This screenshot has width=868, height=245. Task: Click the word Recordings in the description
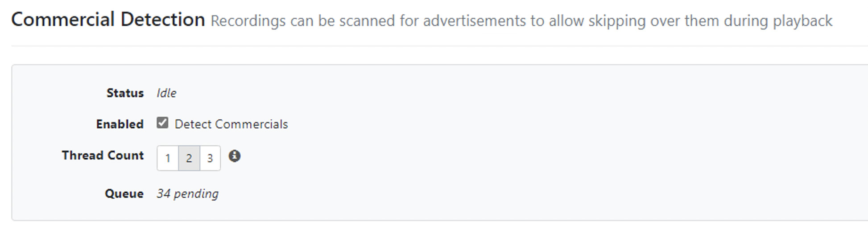coord(248,21)
